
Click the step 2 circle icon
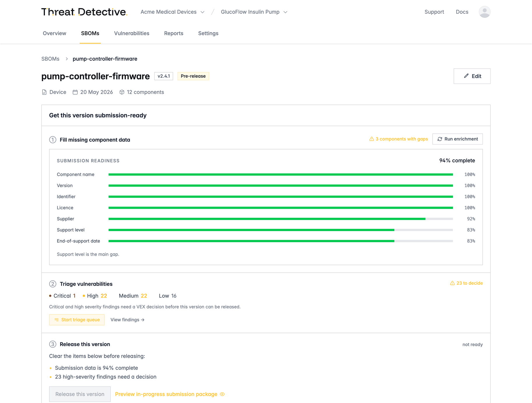(x=52, y=284)
